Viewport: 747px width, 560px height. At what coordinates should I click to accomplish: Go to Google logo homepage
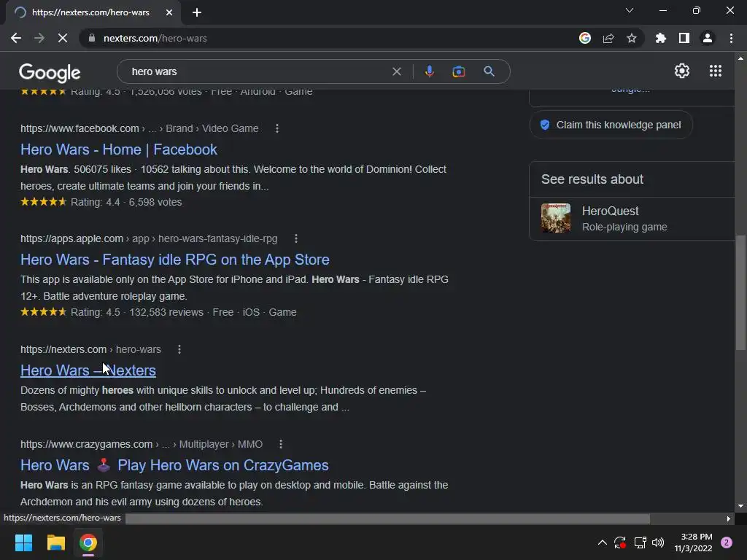pyautogui.click(x=50, y=72)
